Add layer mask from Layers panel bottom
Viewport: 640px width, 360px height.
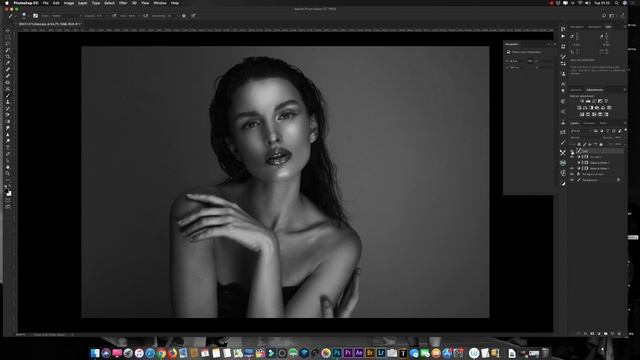[592, 333]
